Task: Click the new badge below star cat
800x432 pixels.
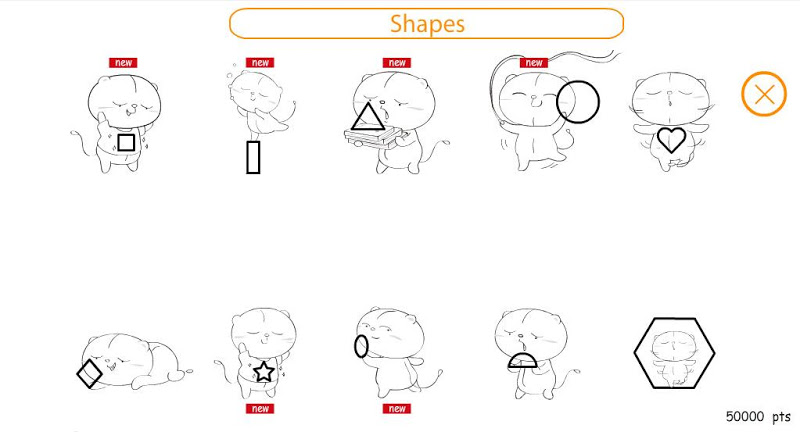Action: pyautogui.click(x=260, y=409)
